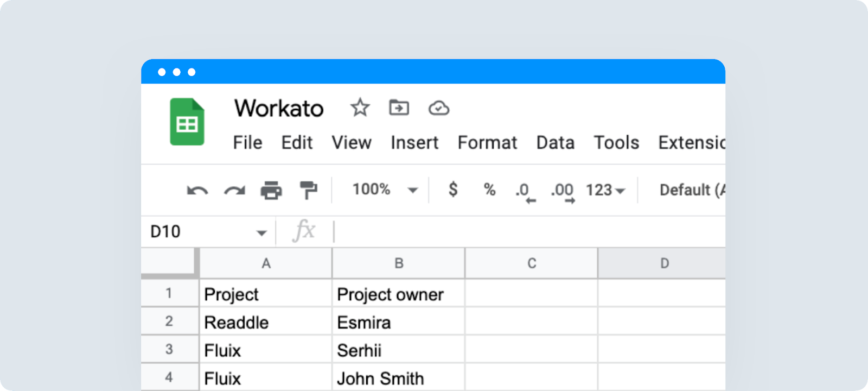Click the move to folder icon
Screen dimensions: 868x391
399,108
